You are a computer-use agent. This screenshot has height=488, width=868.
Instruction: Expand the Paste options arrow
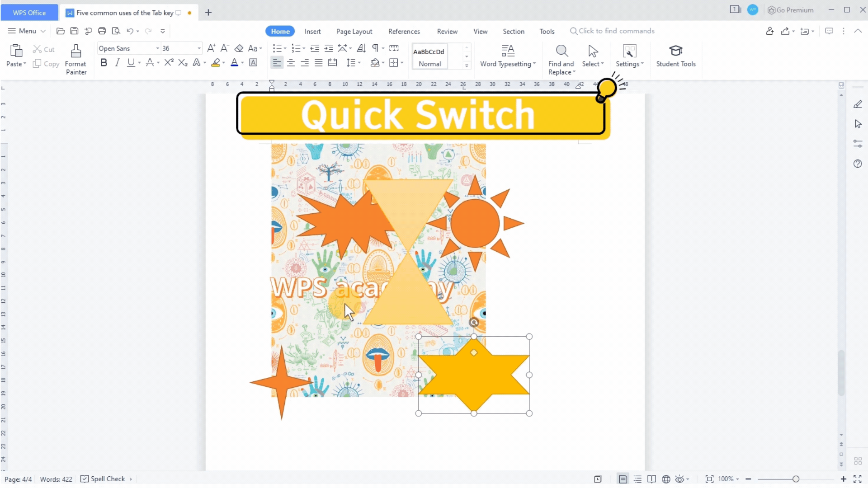24,64
